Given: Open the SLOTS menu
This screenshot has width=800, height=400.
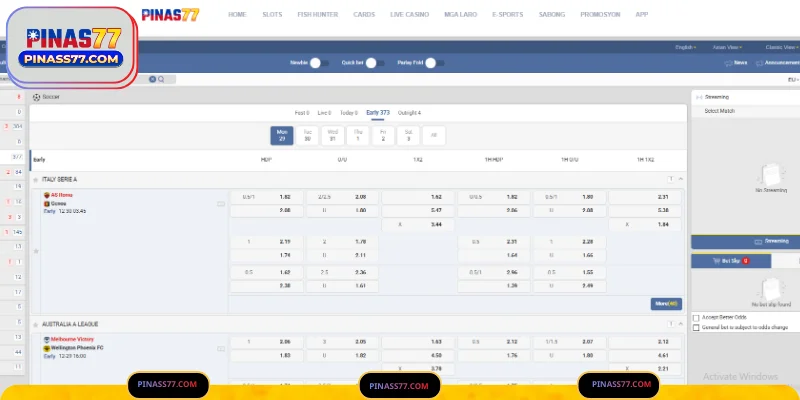Looking at the screenshot, I should [x=272, y=15].
